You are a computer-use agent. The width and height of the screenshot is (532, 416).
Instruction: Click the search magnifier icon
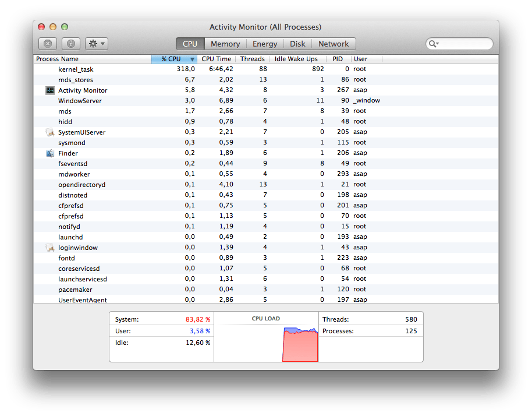click(432, 44)
